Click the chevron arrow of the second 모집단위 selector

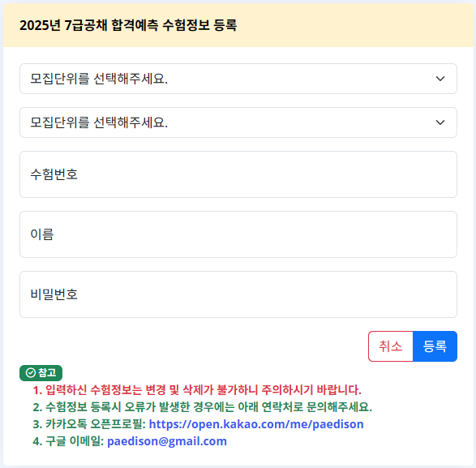click(x=440, y=122)
